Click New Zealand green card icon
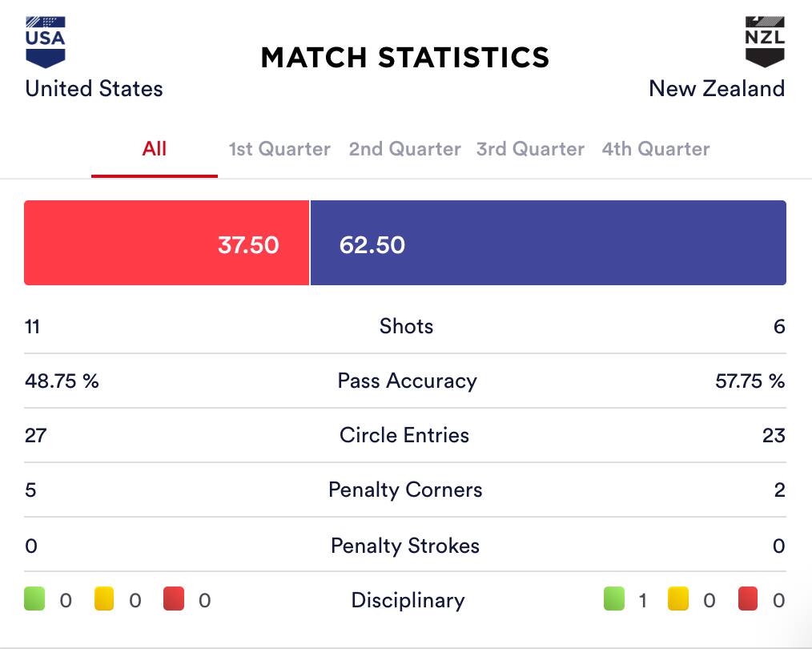 coord(613,599)
